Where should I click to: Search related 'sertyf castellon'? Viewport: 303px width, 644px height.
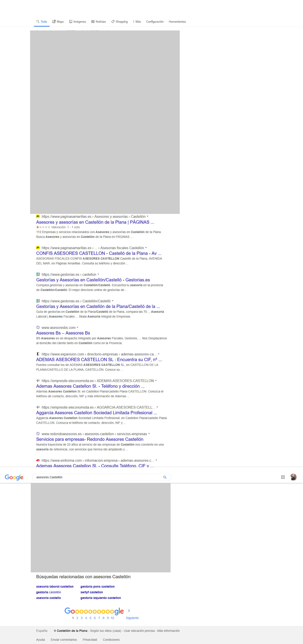[92, 592]
